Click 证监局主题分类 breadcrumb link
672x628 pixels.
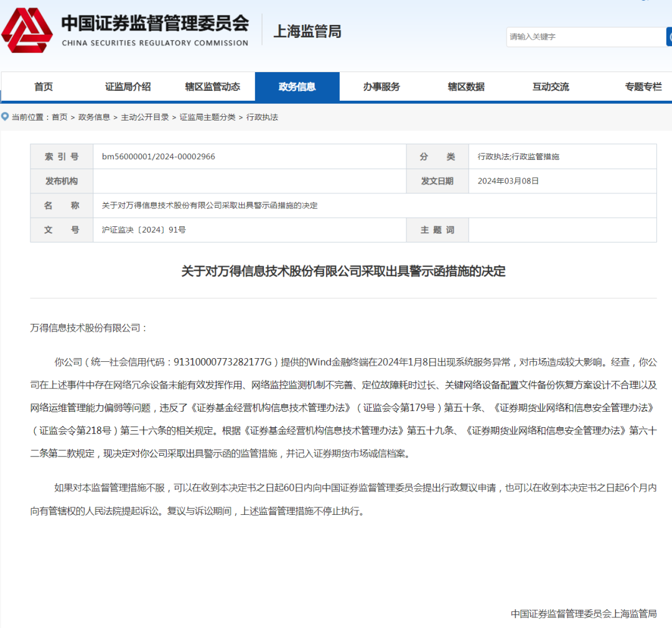point(207,118)
